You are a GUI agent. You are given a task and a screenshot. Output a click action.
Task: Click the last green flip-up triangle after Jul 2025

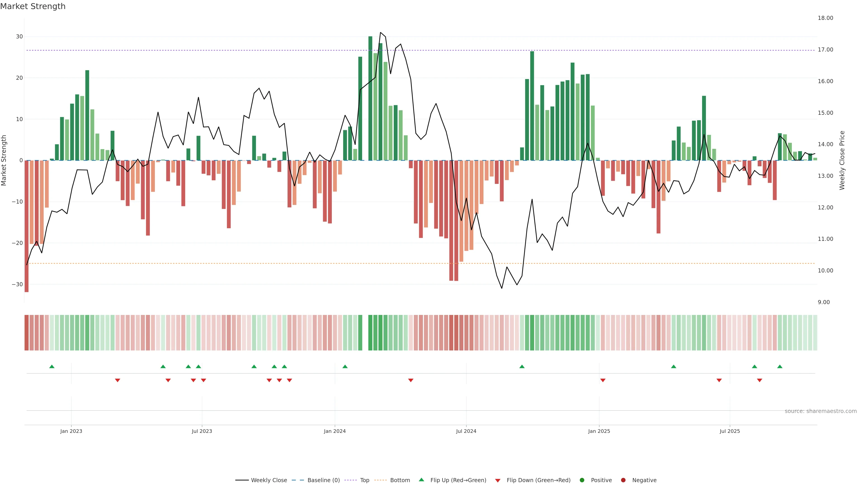click(780, 366)
